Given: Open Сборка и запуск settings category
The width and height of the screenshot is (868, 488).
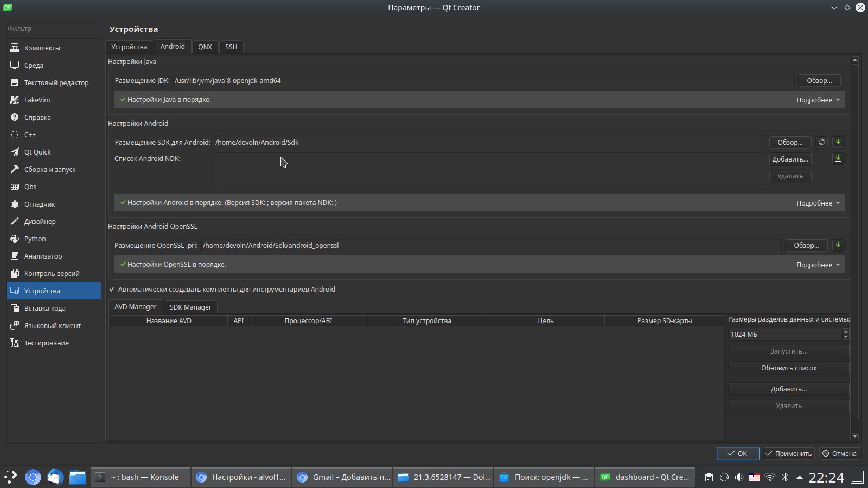Looking at the screenshot, I should coord(54,169).
